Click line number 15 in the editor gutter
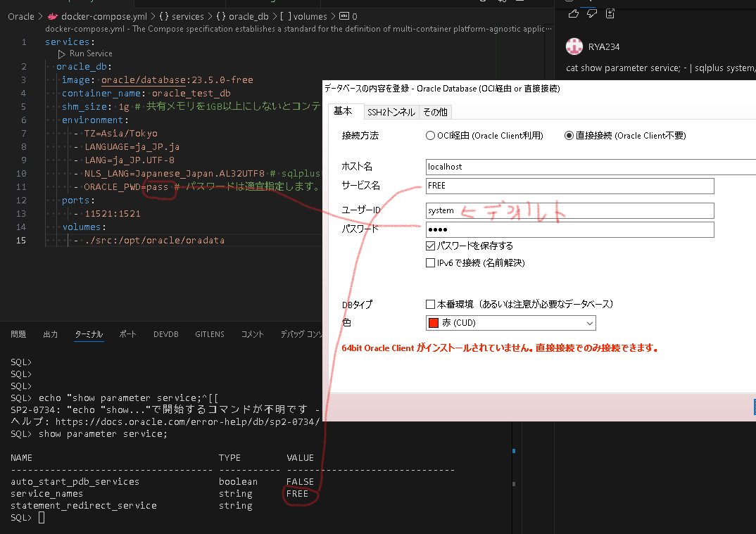This screenshot has height=534, width=756. tap(20, 241)
